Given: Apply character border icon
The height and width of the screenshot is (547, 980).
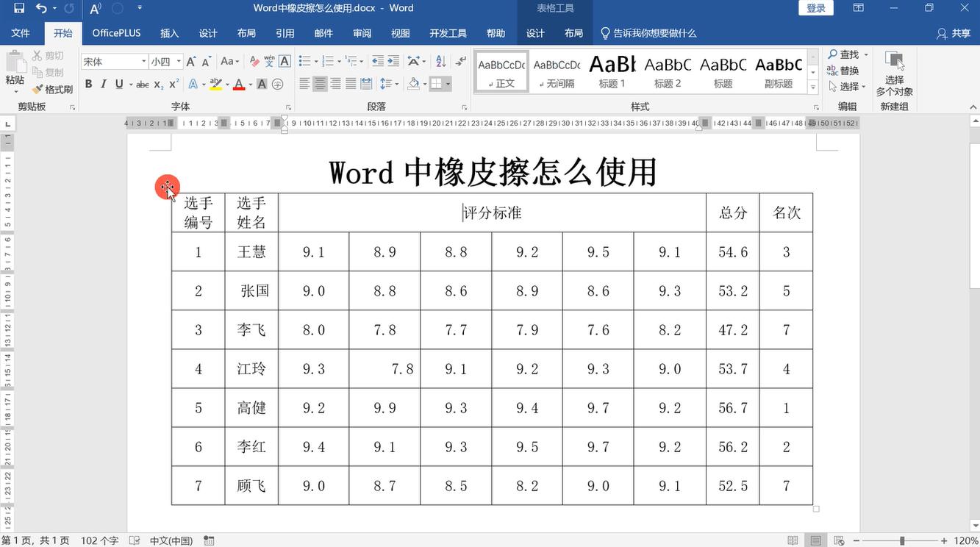Looking at the screenshot, I should (285, 62).
